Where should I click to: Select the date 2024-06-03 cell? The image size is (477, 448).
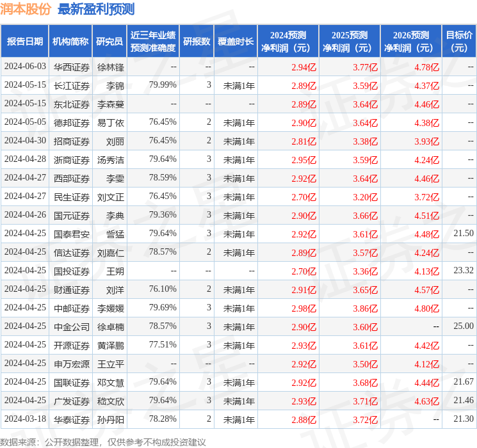click(25, 67)
